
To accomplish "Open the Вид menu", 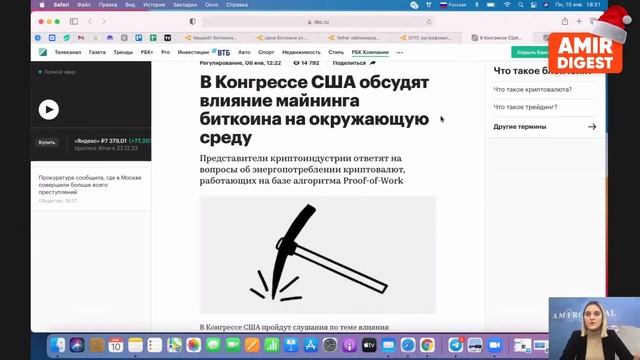I will 130,5.
